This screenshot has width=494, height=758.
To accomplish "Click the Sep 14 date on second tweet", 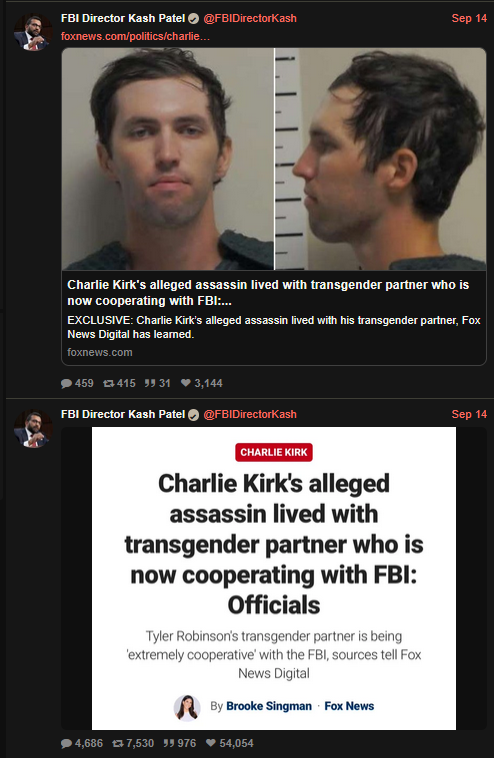I will 469,414.
